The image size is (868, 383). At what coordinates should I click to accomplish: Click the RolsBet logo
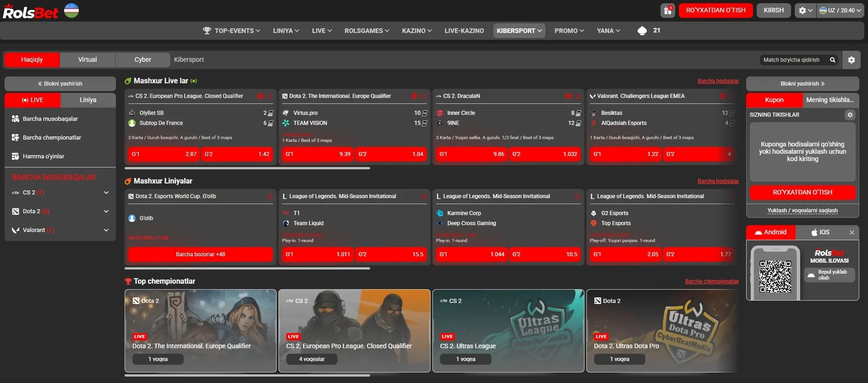(30, 11)
